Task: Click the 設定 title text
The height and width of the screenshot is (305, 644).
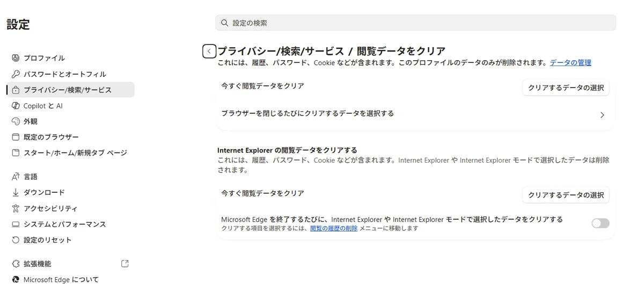Action: pos(18,24)
